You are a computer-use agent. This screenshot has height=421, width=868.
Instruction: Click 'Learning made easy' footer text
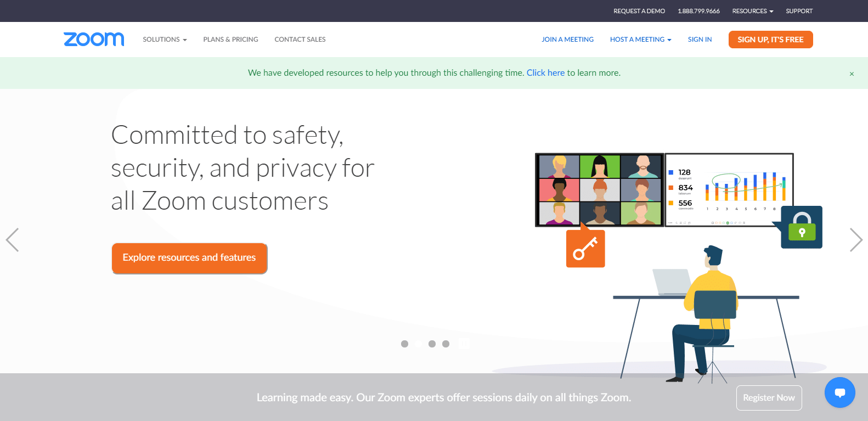click(443, 397)
